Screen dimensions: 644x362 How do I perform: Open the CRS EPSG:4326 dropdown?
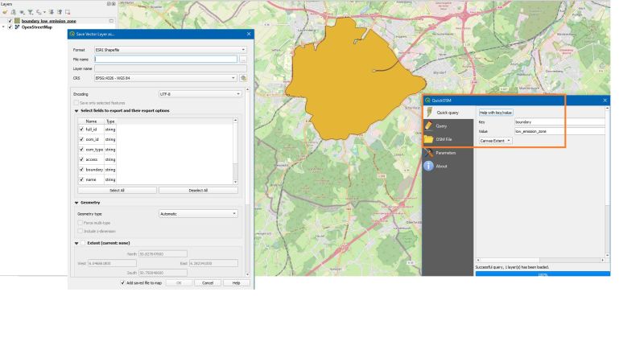coord(166,78)
